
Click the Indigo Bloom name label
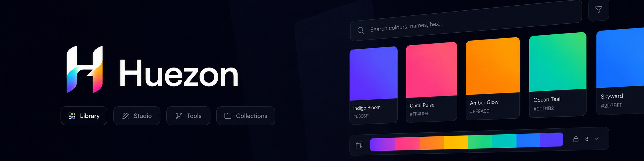(x=367, y=108)
